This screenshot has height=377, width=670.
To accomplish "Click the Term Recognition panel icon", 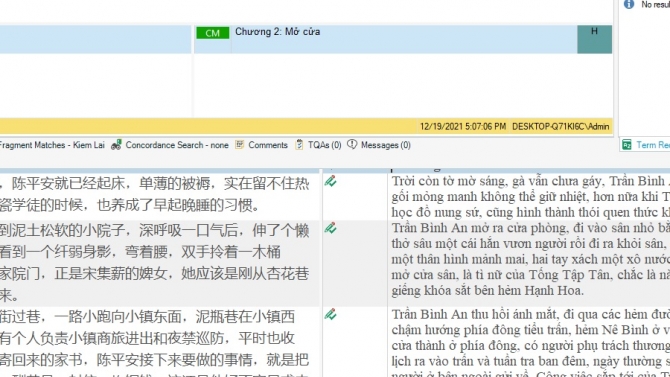I will click(626, 145).
